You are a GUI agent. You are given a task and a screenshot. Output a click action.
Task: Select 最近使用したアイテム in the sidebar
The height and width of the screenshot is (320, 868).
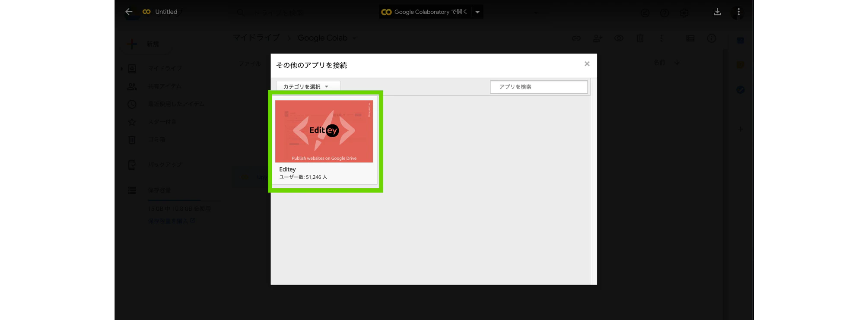point(176,104)
